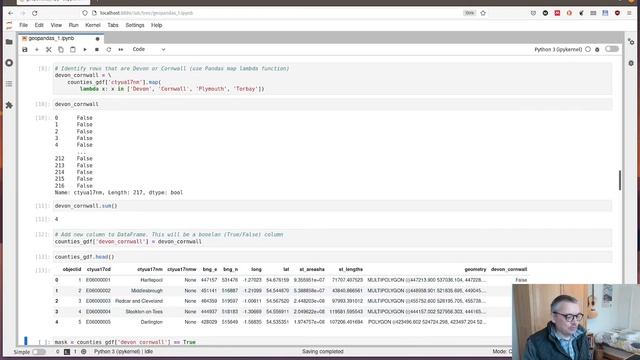Click the notebook vertical scrollbar thumb
This screenshot has height=360, width=640.
[620, 180]
